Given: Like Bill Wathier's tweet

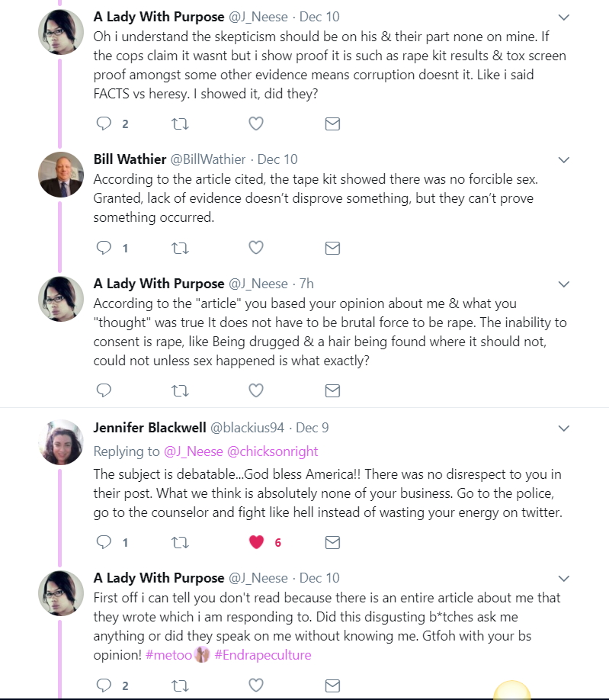Looking at the screenshot, I should (x=256, y=247).
